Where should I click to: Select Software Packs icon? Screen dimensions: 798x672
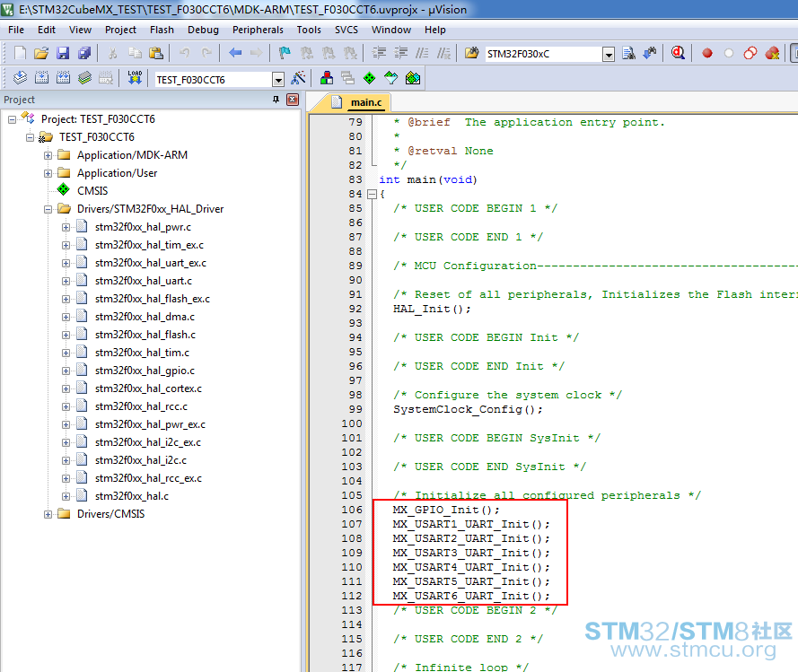[390, 78]
